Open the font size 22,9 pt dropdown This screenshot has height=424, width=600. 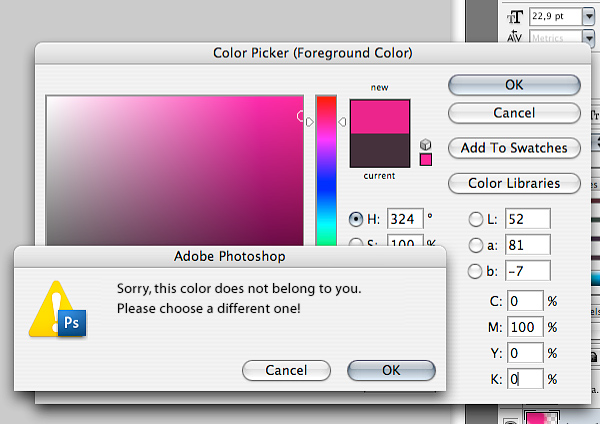pos(589,15)
